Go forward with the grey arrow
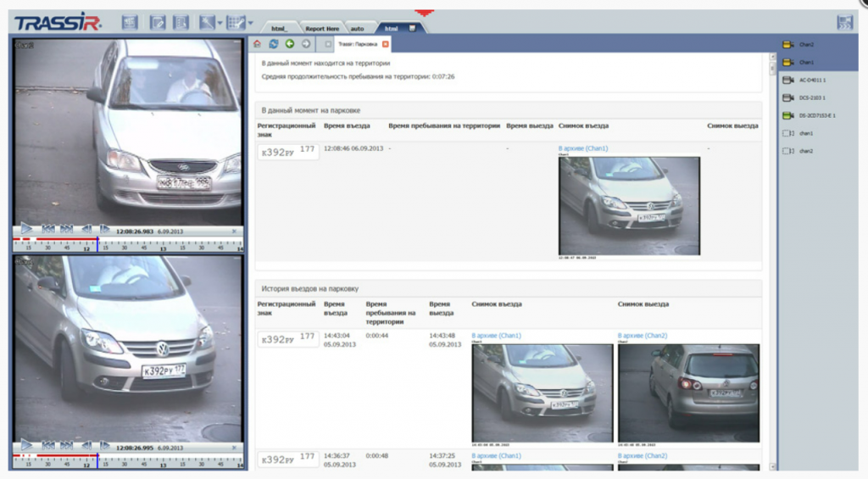 305,44
